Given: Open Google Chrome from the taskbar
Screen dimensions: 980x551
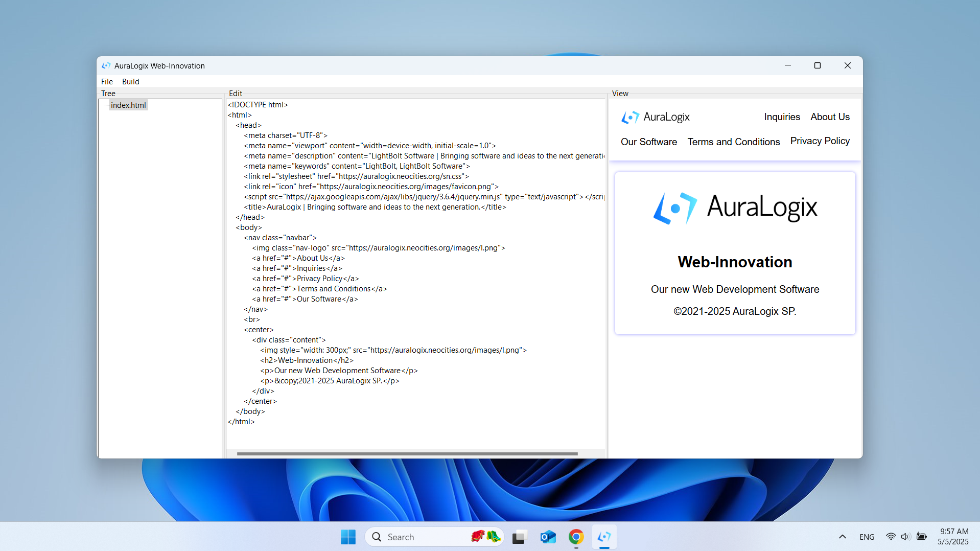Looking at the screenshot, I should [x=576, y=537].
